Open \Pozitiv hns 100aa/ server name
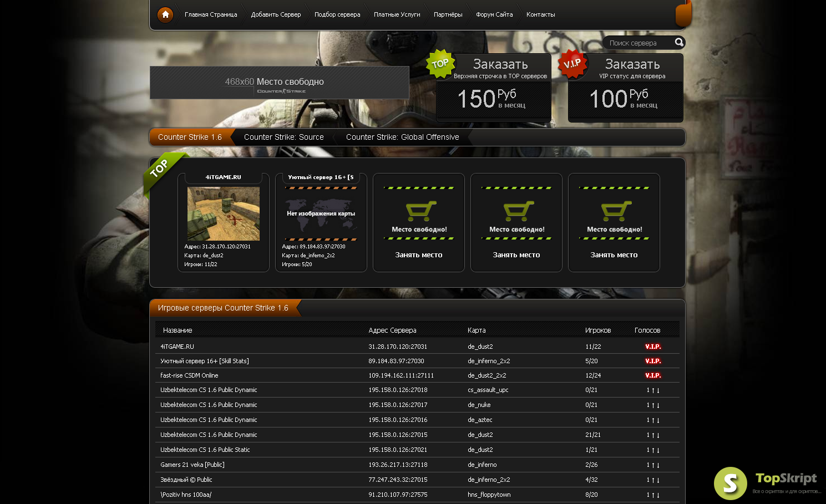The height and width of the screenshot is (504, 826). tap(186, 495)
